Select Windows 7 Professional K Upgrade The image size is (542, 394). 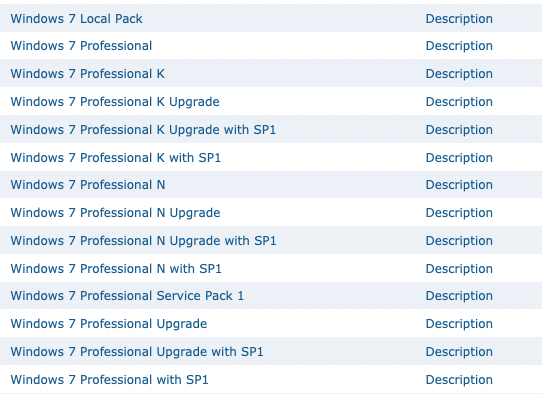(115, 102)
